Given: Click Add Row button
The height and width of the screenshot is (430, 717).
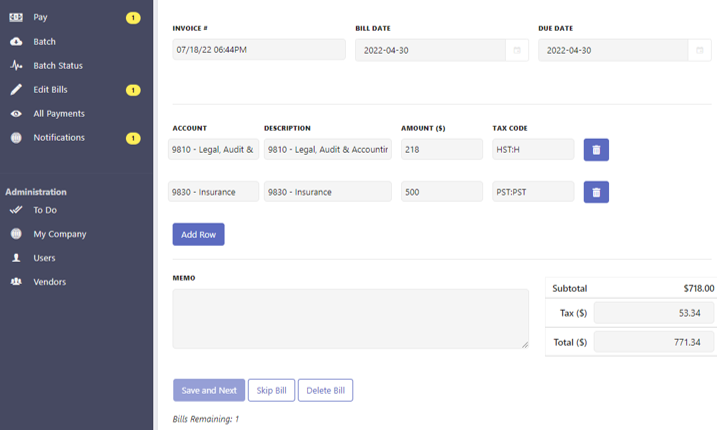Looking at the screenshot, I should (x=198, y=234).
